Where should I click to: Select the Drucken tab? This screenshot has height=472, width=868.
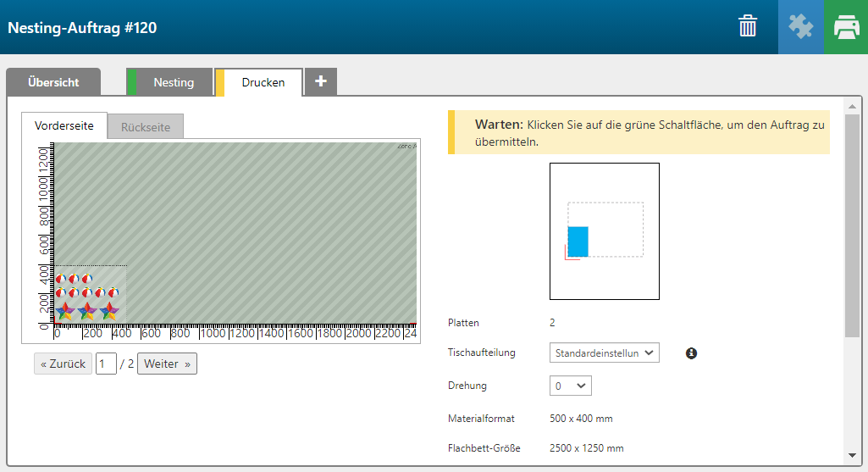[x=263, y=82]
